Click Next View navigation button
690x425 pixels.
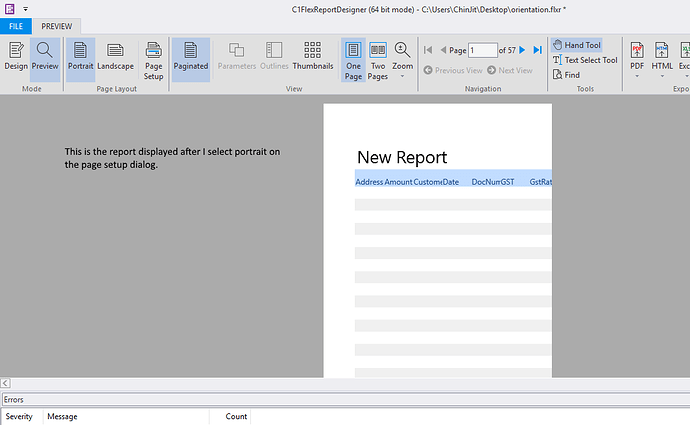click(510, 70)
